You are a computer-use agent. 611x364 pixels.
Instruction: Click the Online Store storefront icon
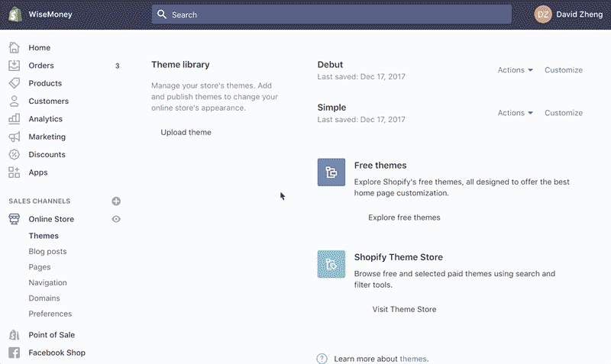coord(14,219)
